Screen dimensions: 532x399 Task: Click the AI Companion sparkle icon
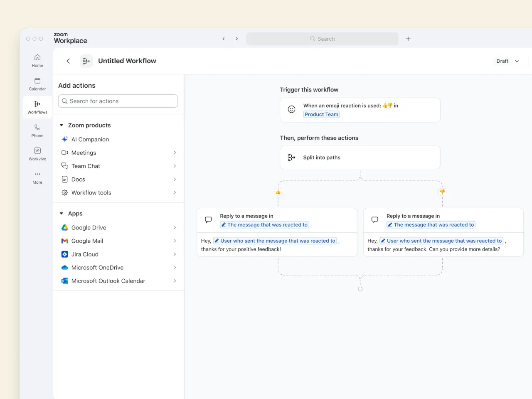pos(65,139)
